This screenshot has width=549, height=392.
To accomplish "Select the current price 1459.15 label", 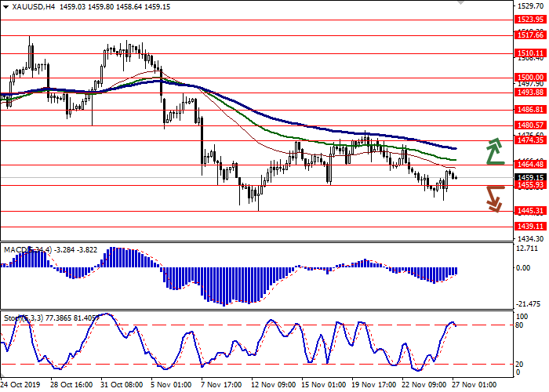I will point(531,177).
